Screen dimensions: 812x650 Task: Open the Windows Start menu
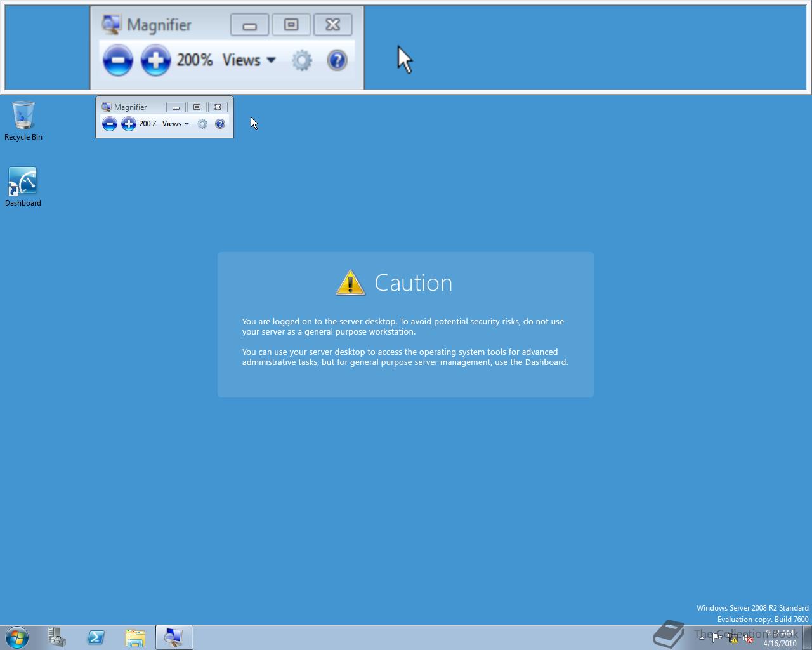coord(17,637)
